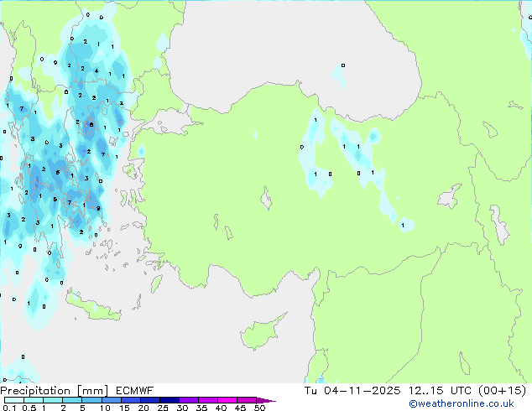Screen dimensions: 532x411
Task: Click the 0.1–0.5 mm legend swatch
Action: point(14,400)
